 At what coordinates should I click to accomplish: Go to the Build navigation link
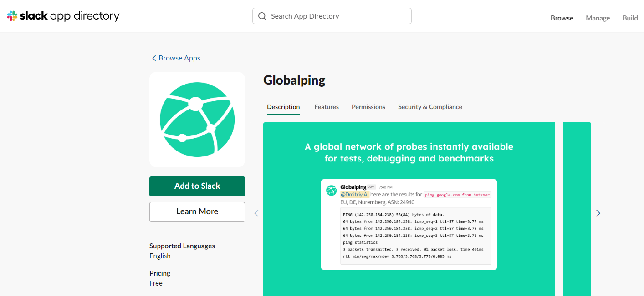click(630, 18)
